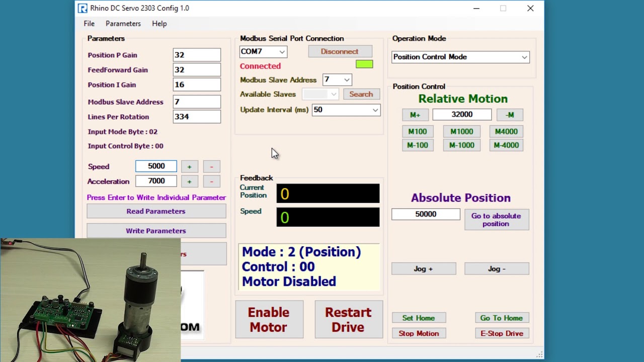Screen dimensions: 644x362
Task: Click the Speed feedback display
Action: pos(328,217)
